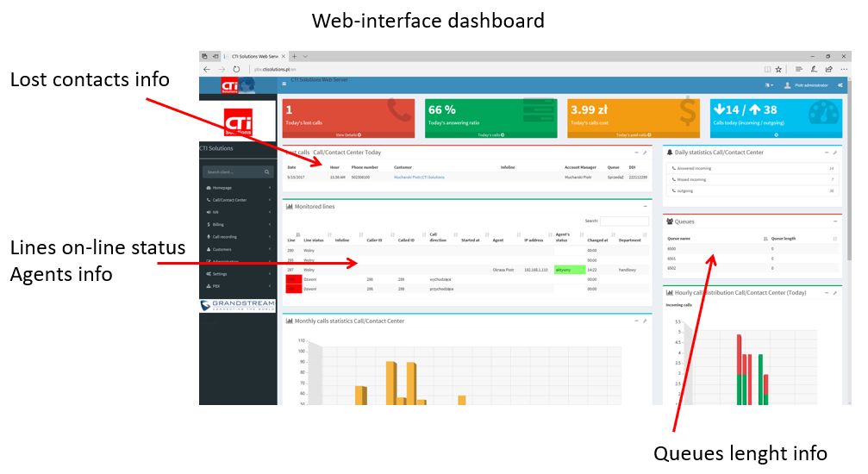Open Homepage in the sidebar
The height and width of the screenshot is (474, 868).
pos(222,188)
